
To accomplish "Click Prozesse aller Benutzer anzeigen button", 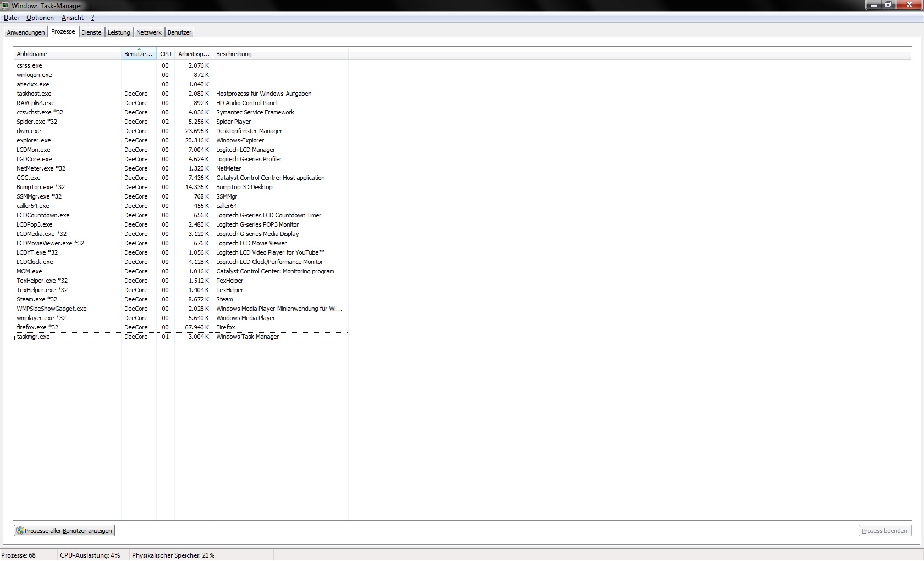I will click(64, 531).
